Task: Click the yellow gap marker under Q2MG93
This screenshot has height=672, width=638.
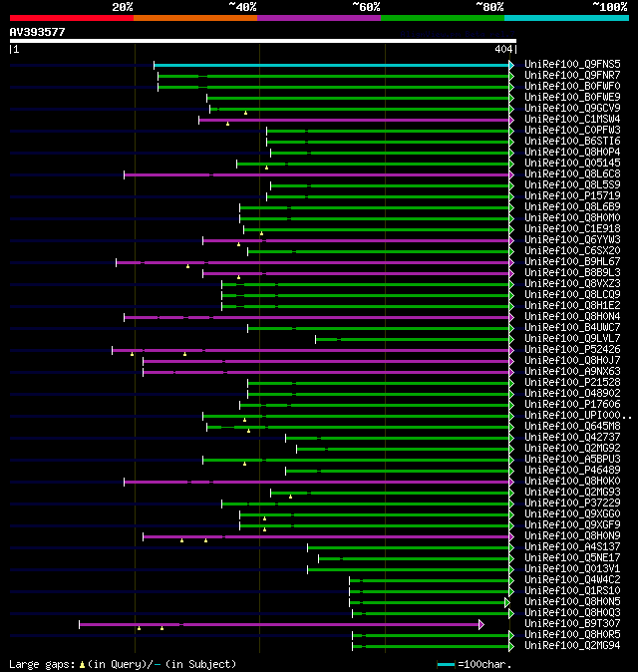Action: click(x=290, y=497)
